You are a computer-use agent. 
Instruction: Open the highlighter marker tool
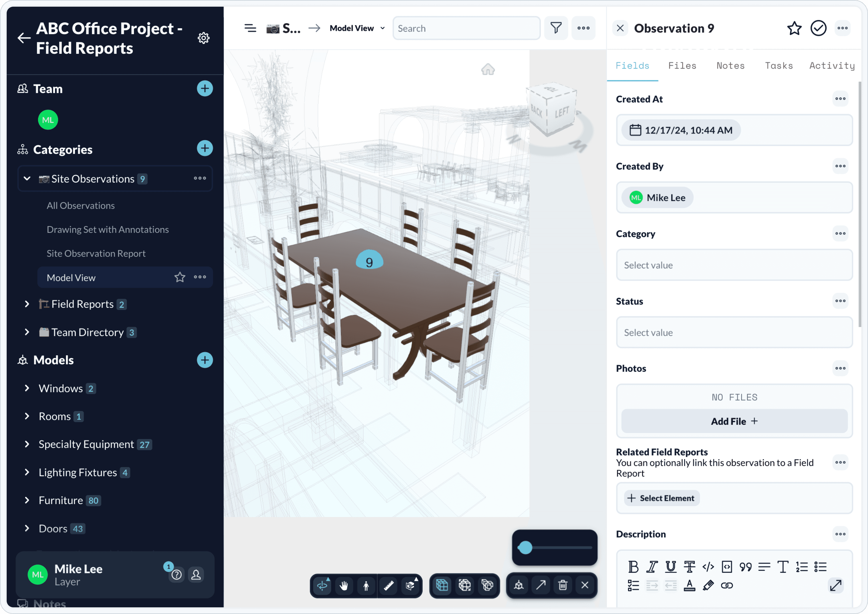(708, 586)
